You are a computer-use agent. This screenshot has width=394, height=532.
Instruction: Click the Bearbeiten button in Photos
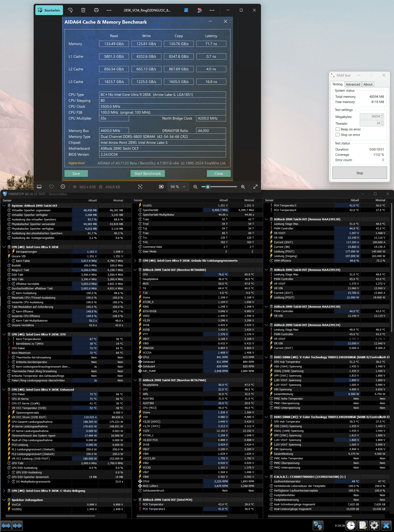click(x=49, y=10)
